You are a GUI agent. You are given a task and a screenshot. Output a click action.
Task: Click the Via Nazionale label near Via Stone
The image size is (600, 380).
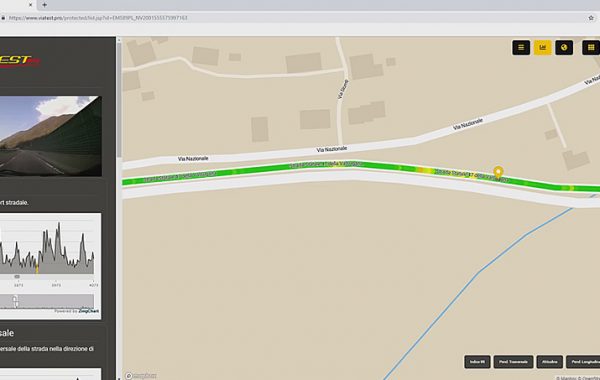click(x=332, y=149)
